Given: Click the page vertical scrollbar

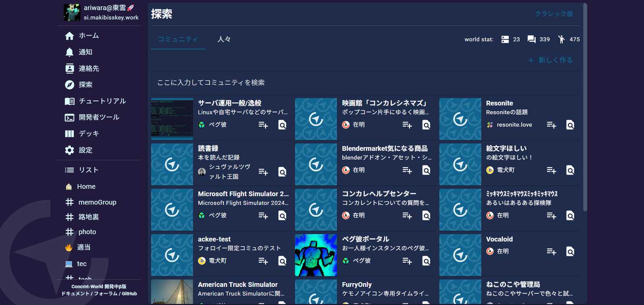Looking at the screenshot, I should click(x=585, y=107).
